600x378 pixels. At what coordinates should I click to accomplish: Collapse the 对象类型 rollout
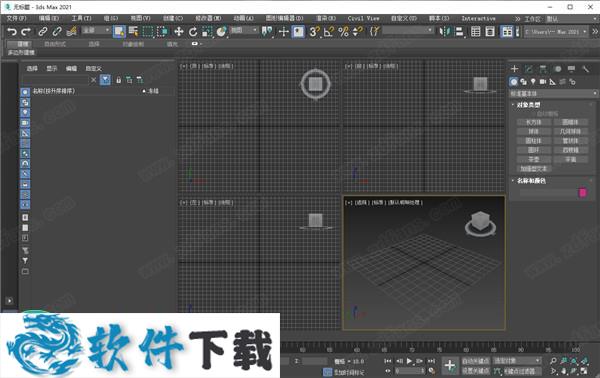(x=528, y=105)
